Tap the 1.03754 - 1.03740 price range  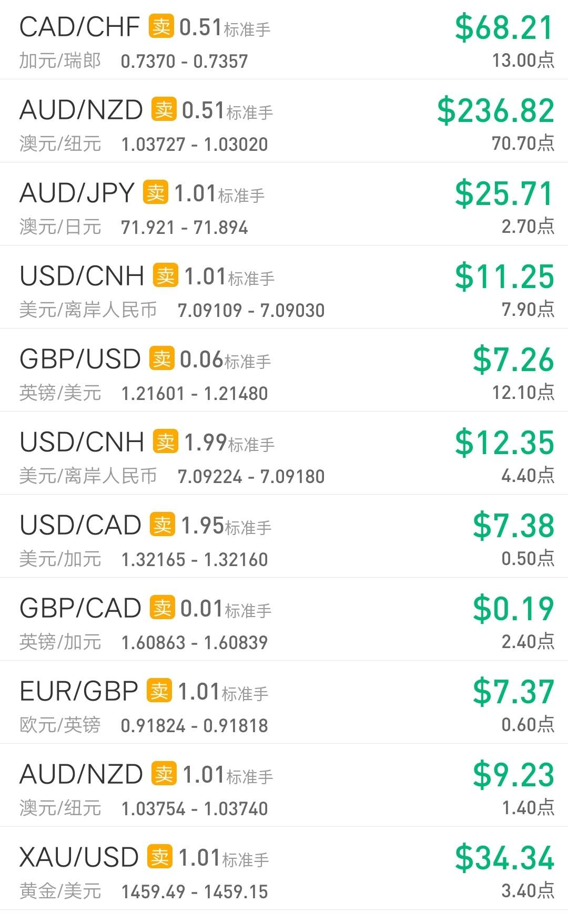[195, 809]
